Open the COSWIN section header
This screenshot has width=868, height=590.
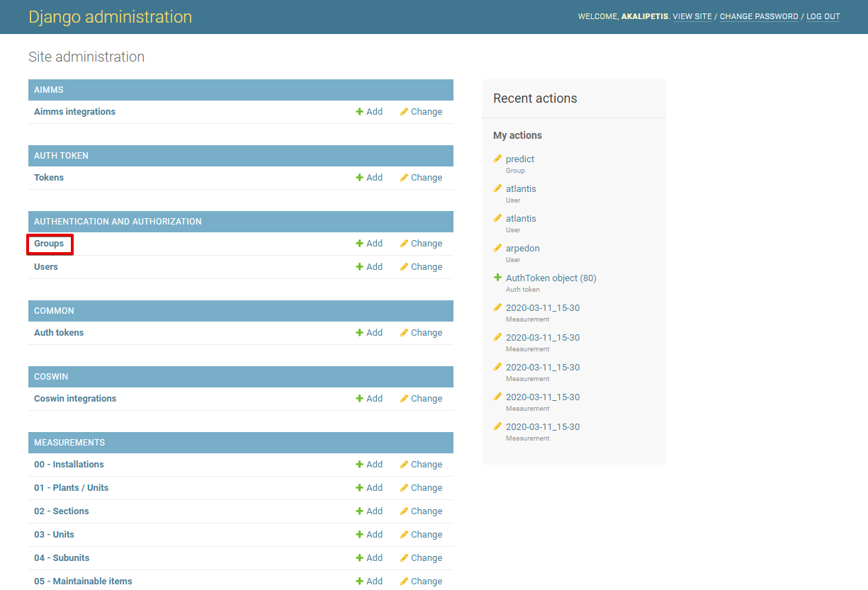(51, 377)
